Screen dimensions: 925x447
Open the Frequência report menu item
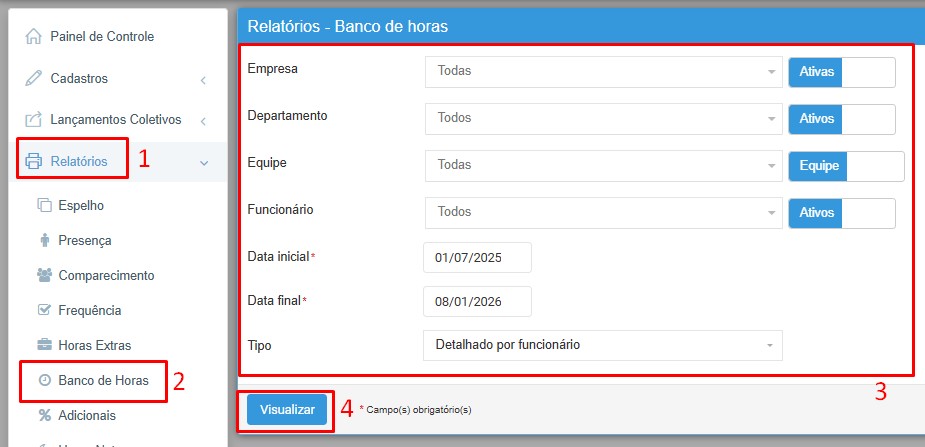89,310
